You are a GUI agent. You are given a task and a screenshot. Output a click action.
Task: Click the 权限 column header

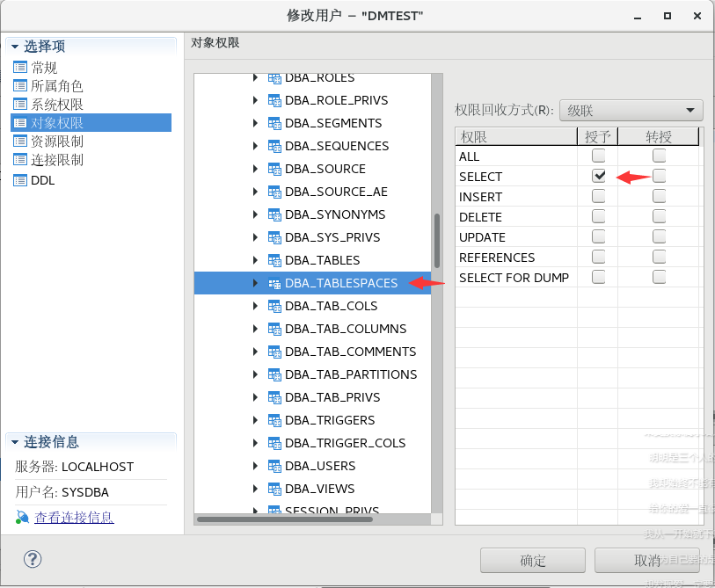(x=516, y=137)
